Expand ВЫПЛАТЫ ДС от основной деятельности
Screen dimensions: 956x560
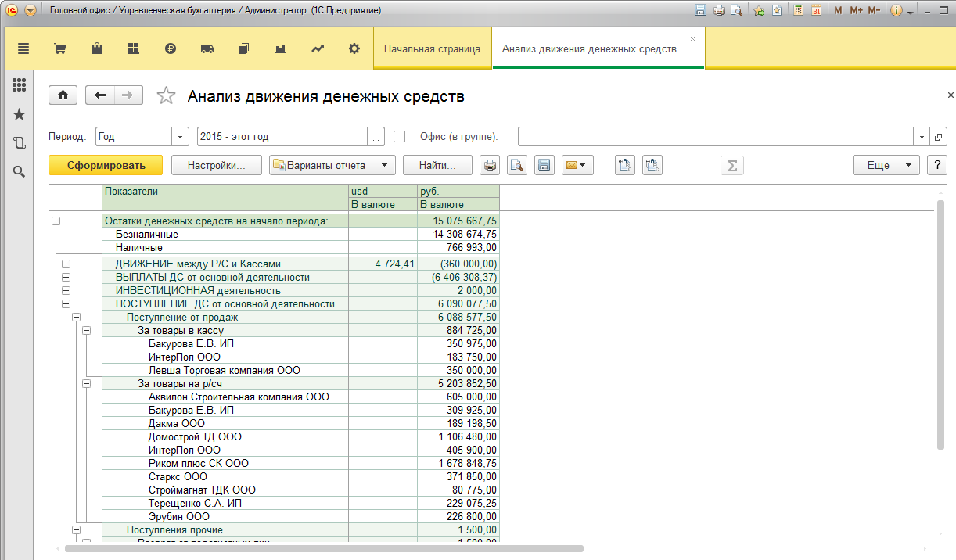coord(66,278)
